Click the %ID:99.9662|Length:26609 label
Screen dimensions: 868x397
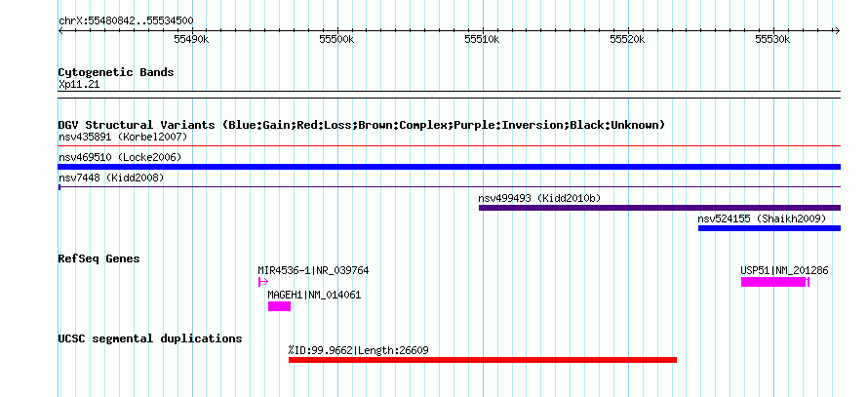tap(358, 350)
